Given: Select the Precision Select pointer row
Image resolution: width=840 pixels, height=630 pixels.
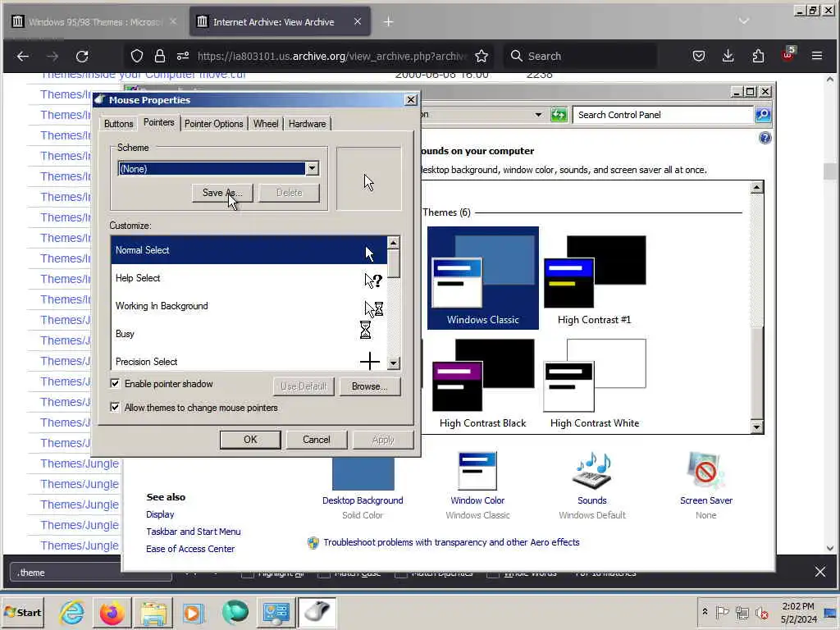Looking at the screenshot, I should coord(249,361).
